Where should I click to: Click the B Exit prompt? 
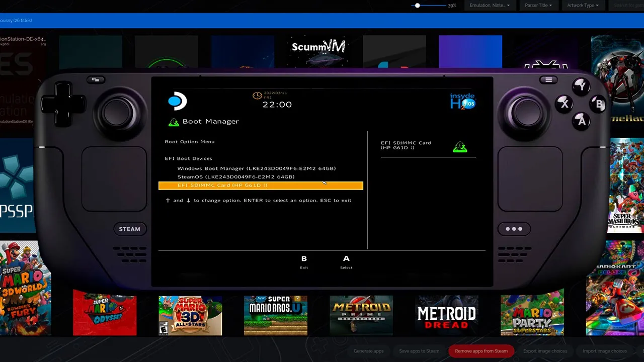(x=304, y=262)
